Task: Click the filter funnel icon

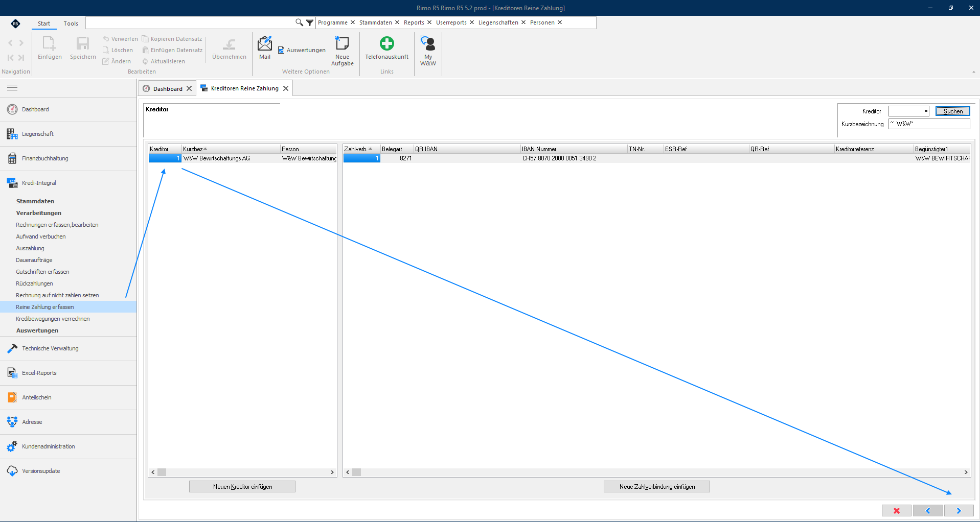Action: (x=310, y=22)
